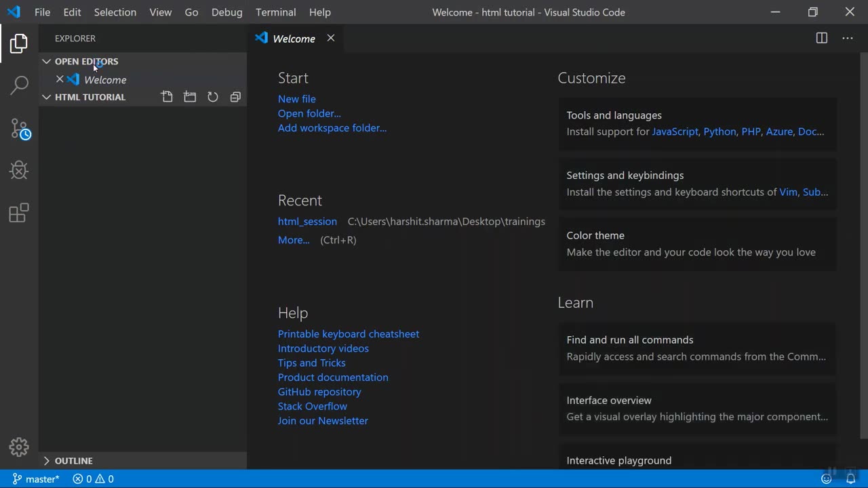Open the Help menu
Viewport: 868px width, 488px height.
point(320,12)
